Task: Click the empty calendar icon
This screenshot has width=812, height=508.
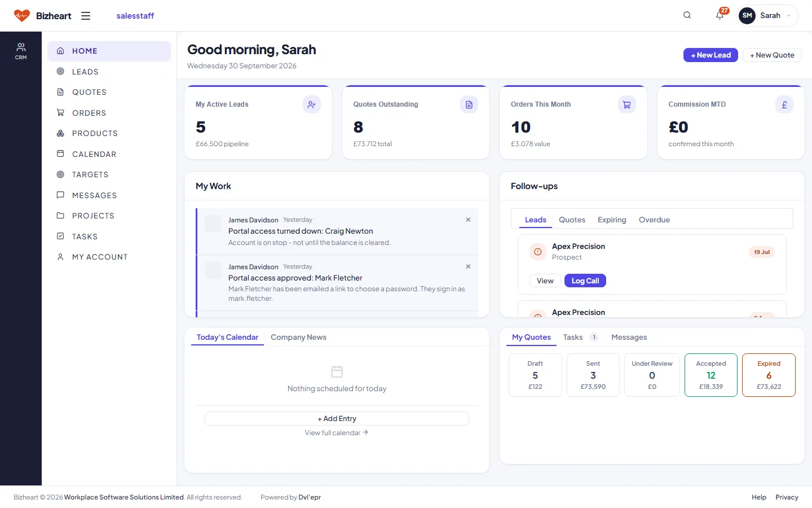Action: click(x=337, y=371)
